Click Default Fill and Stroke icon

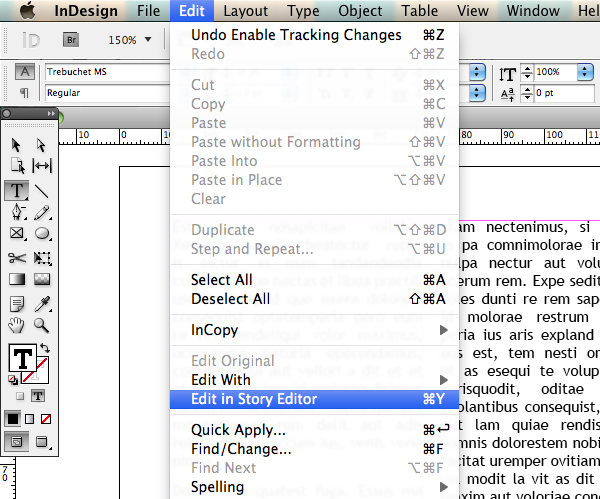[x=13, y=380]
